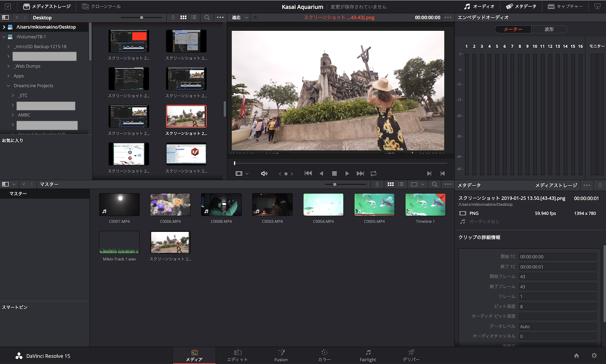Adjust the media pool thumbnail size slider
Image resolution: width=606 pixels, height=364 pixels.
pyautogui.click(x=335, y=184)
